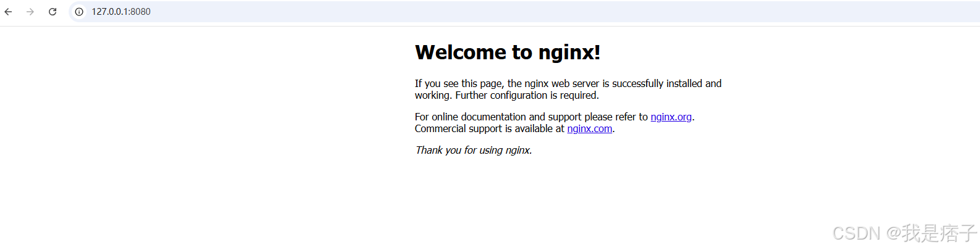Reload the page with the refresh icon
This screenshot has height=250, width=980.
click(53, 12)
